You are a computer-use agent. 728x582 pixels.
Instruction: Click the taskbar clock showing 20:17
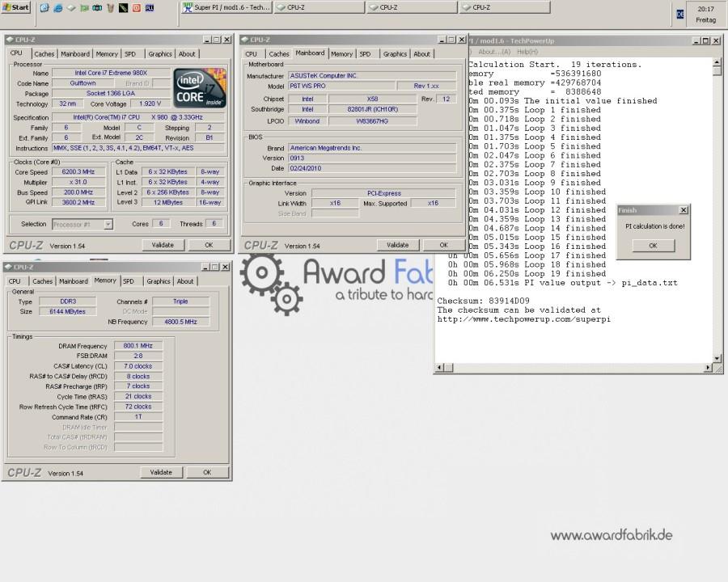click(705, 9)
